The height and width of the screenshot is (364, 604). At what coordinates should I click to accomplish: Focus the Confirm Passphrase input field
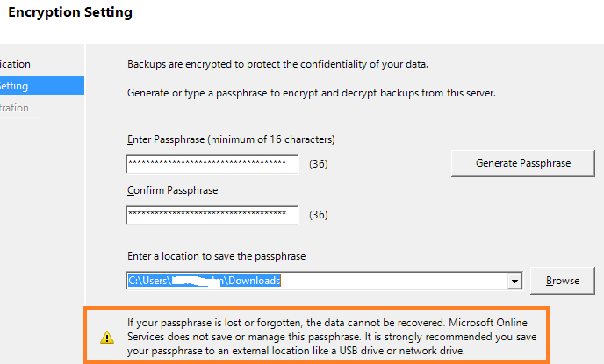212,215
